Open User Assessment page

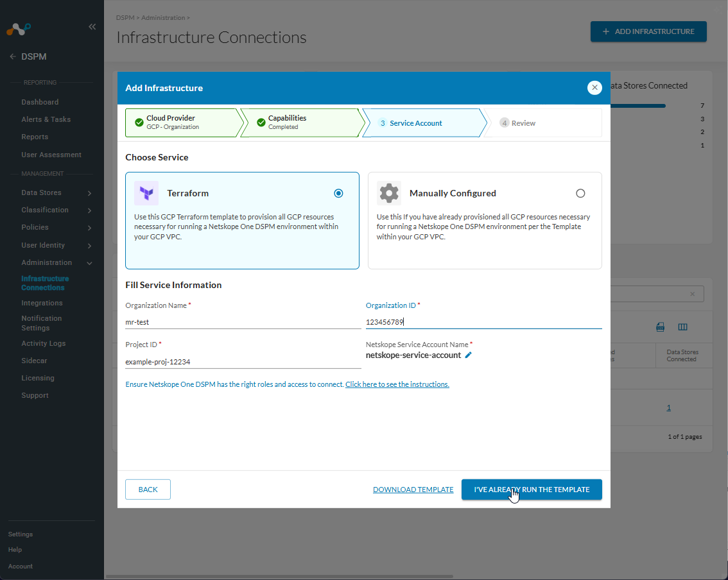51,155
